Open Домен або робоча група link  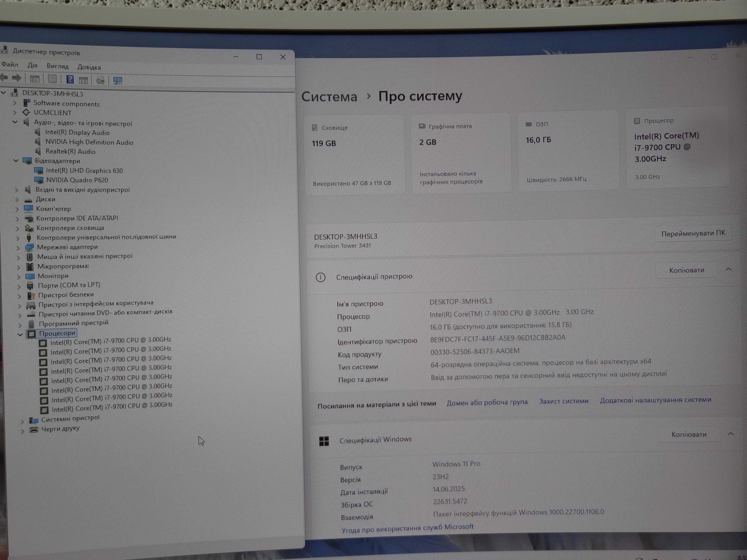[487, 402]
